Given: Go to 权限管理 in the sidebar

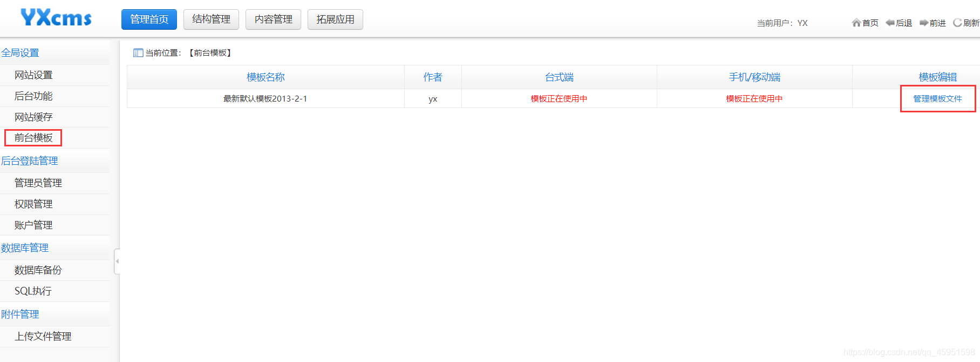Looking at the screenshot, I should point(33,204).
